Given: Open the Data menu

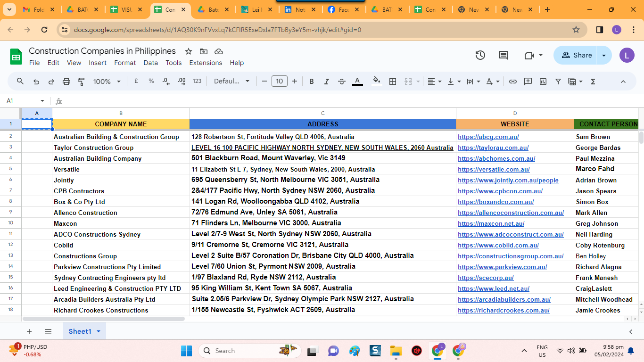Looking at the screenshot, I should coord(151,63).
